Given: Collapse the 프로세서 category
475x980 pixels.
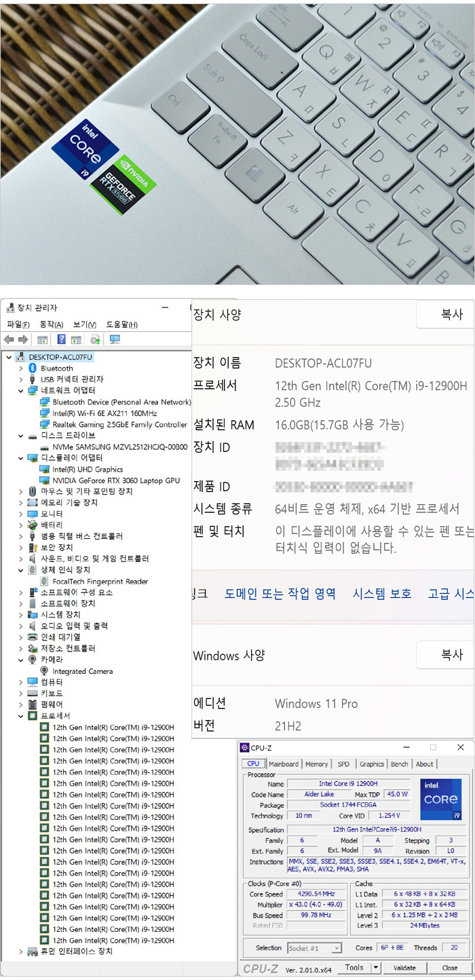Looking at the screenshot, I should (21, 716).
